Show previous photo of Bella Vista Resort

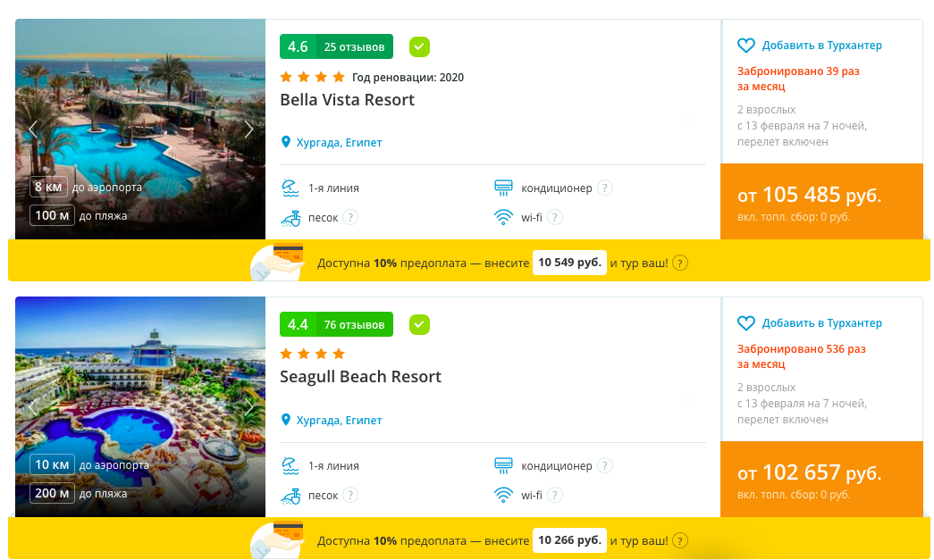33,130
